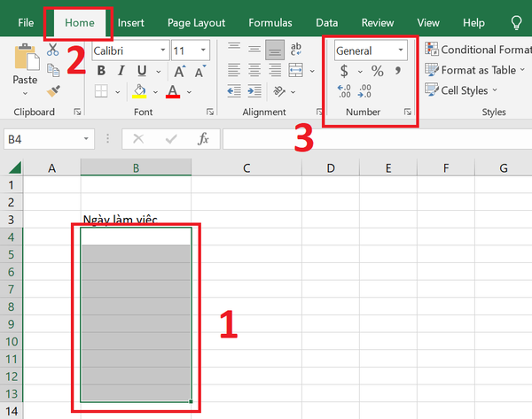Expand the borders dropdown arrow
The height and width of the screenshot is (419, 532).
pos(117,92)
